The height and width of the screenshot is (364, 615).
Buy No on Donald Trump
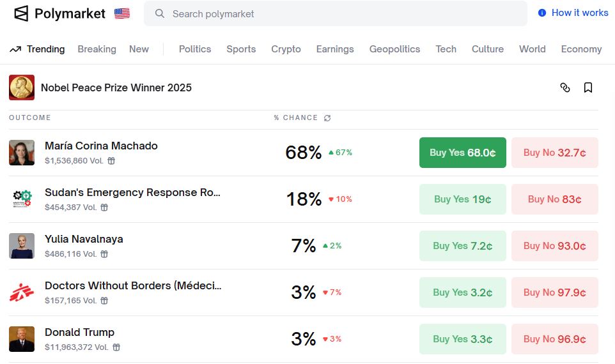click(554, 339)
